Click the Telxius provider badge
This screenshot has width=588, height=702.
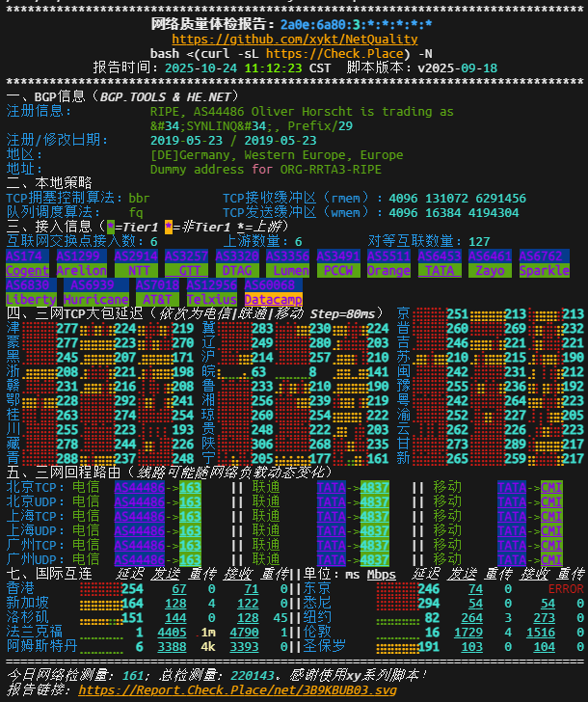click(x=211, y=300)
